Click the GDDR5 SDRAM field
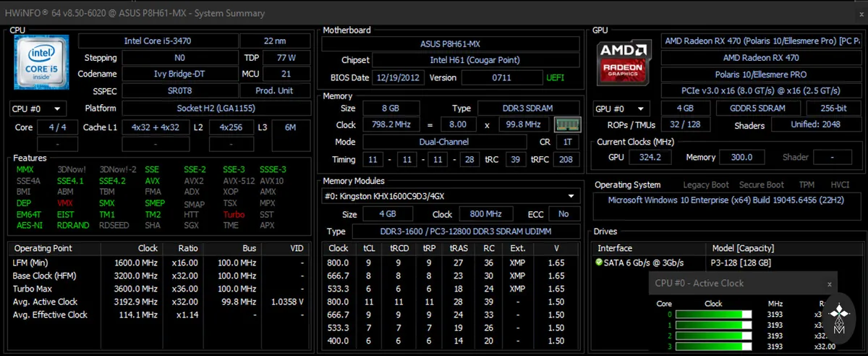 click(757, 109)
